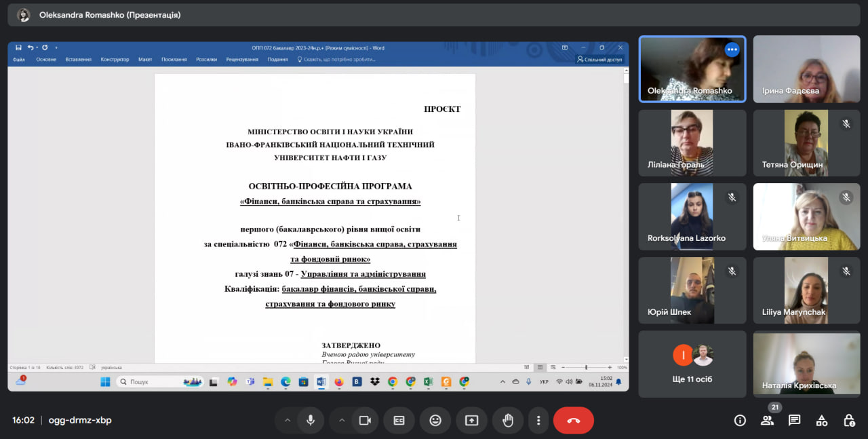Image resolution: width=868 pixels, height=439 pixels.
Task: Open the Meet activities panel
Action: [x=821, y=421]
